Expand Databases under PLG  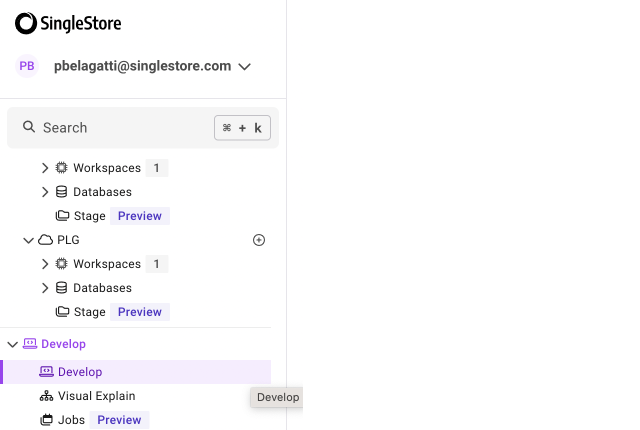45,288
